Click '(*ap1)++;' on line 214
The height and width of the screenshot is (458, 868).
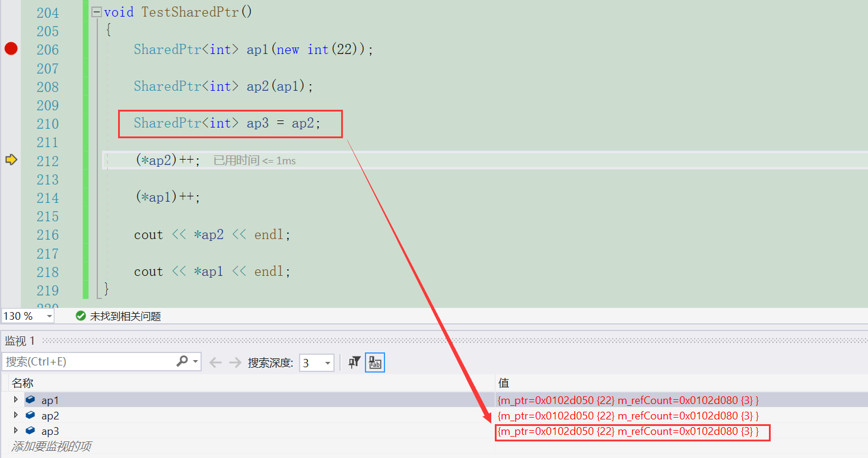[x=168, y=198]
